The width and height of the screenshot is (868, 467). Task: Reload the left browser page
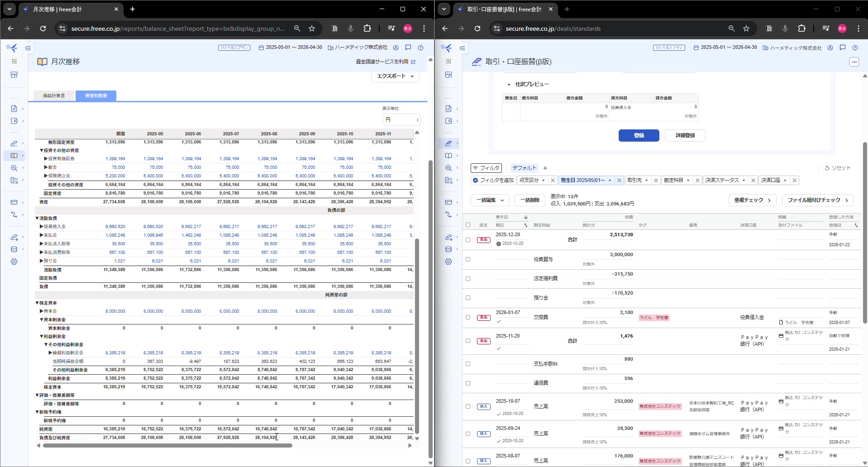[x=43, y=29]
